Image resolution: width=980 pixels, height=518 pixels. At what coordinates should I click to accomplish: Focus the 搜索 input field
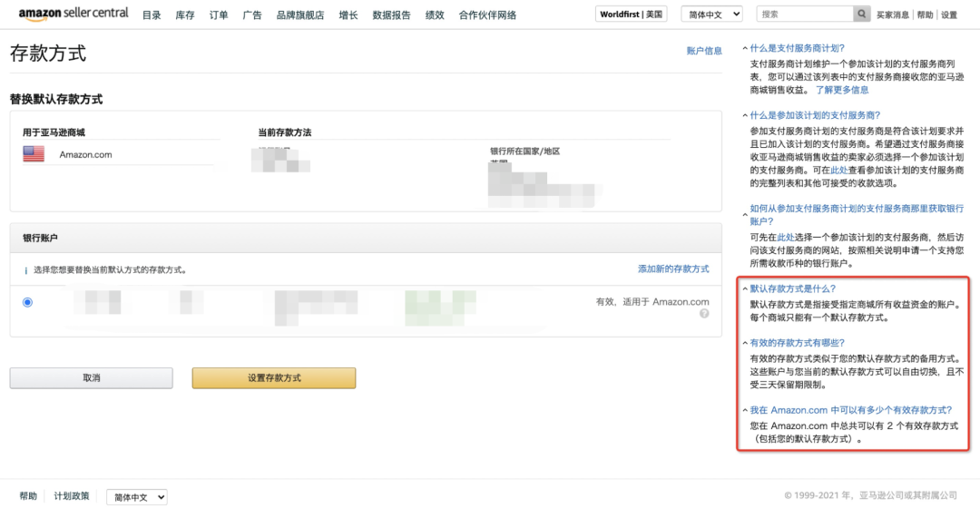(805, 14)
